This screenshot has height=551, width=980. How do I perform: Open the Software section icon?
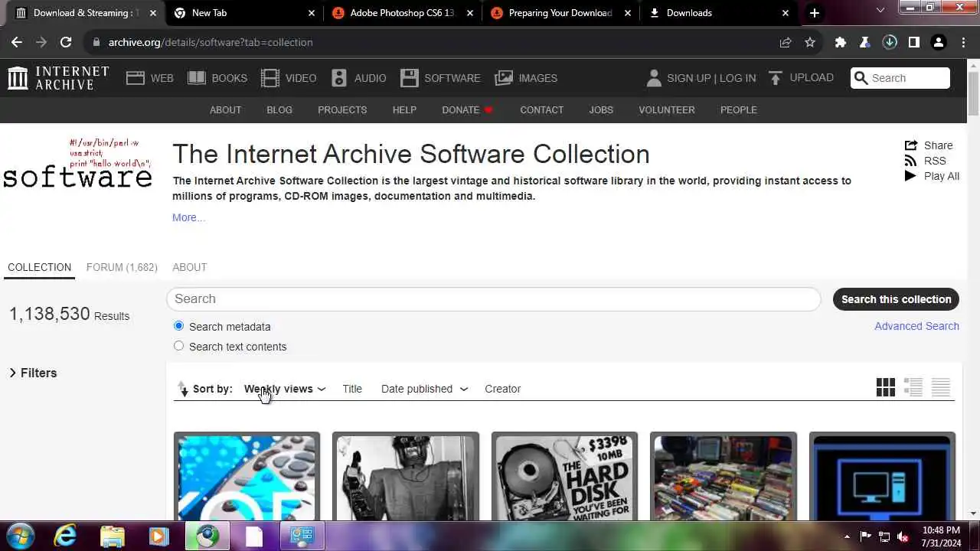point(410,78)
